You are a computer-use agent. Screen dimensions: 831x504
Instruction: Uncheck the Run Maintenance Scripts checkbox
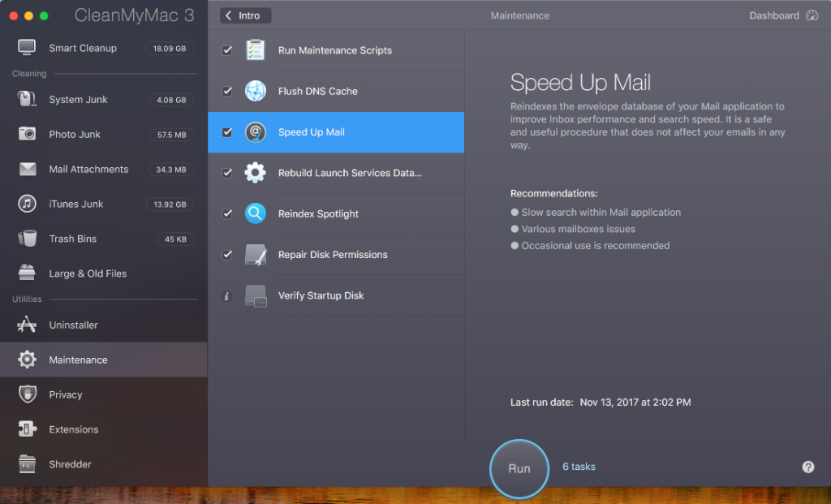point(227,50)
